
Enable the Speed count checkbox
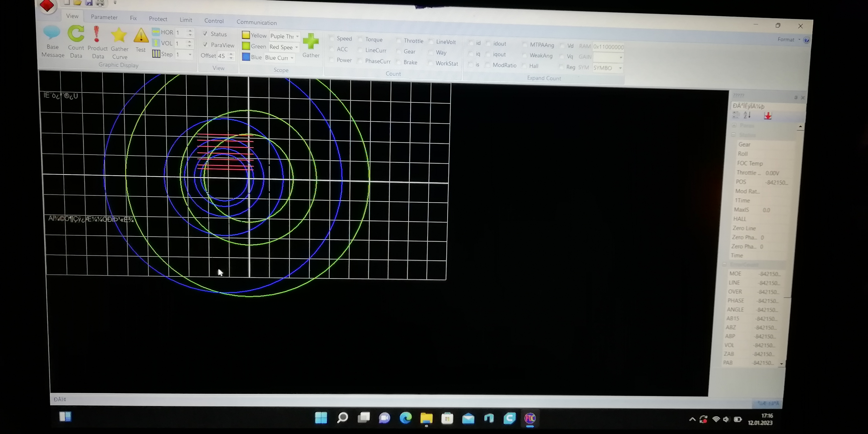331,38
